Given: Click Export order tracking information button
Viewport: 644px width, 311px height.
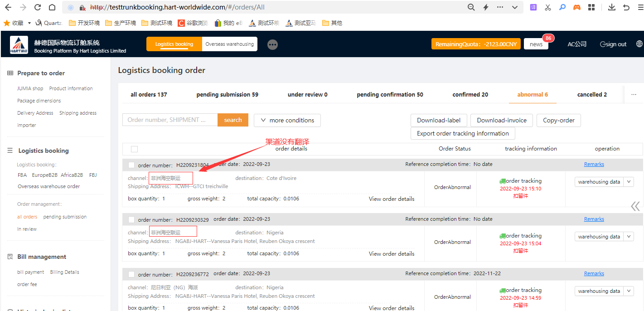Looking at the screenshot, I should point(463,133).
